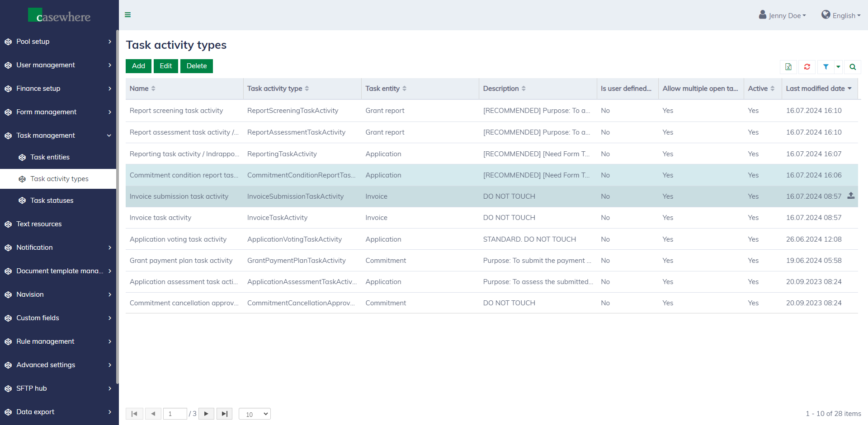The width and height of the screenshot is (868, 425).
Task: Open the Jenny Doe user menu
Action: pos(782,15)
